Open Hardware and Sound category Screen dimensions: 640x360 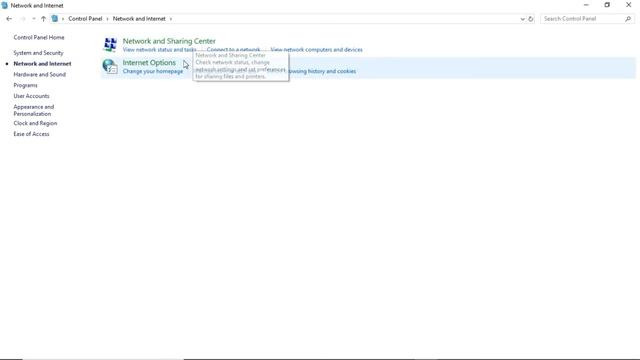coord(40,75)
